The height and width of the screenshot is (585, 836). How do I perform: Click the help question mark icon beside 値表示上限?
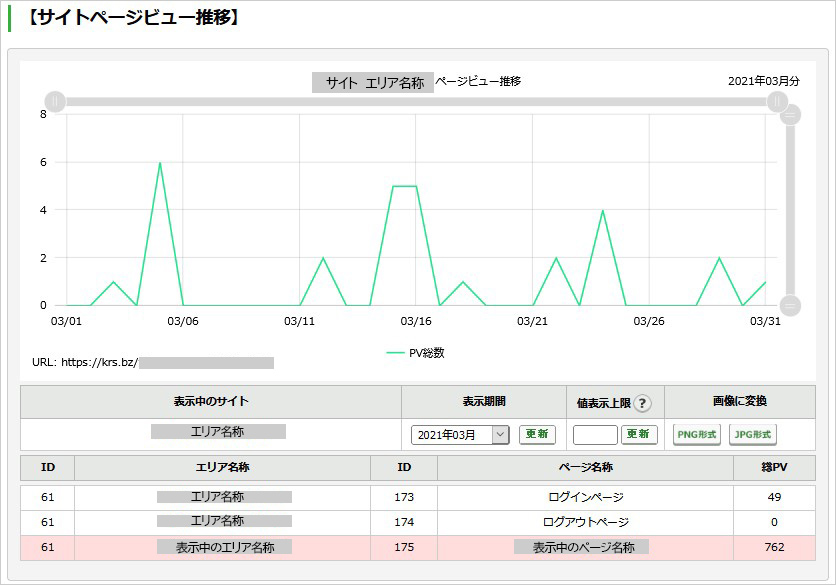coord(642,403)
